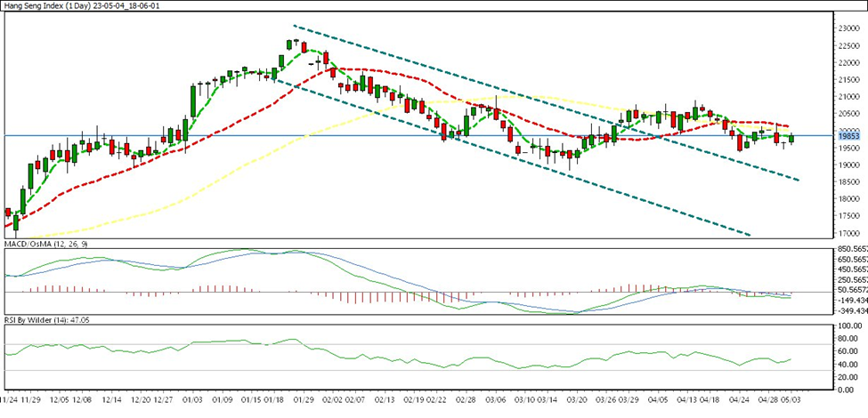The image size is (868, 418).
Task: Click the 21000 price axis label
Action: [x=849, y=97]
